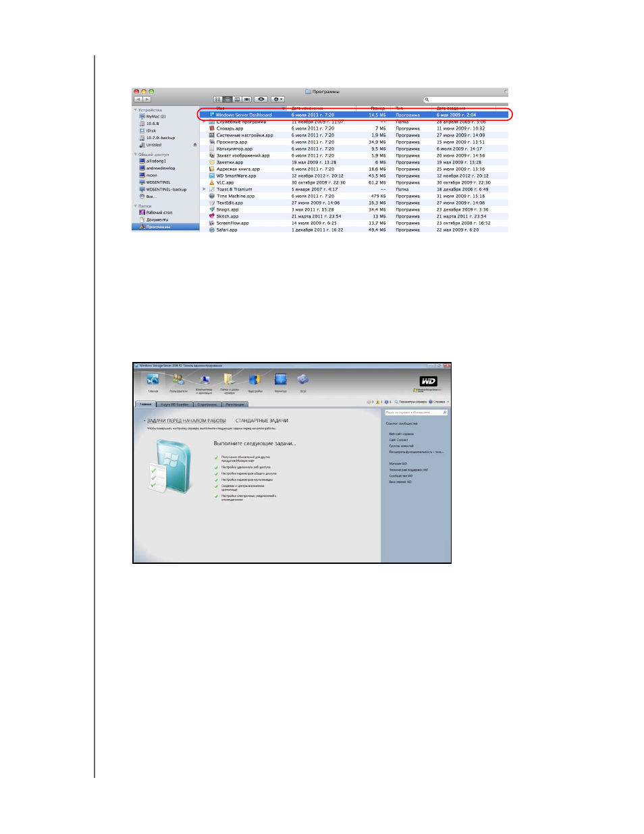Switch Finder to column view
The width and height of the screenshot is (644, 834).
pos(237,99)
